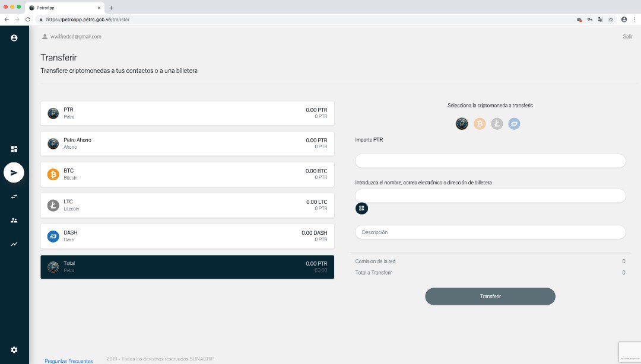641x364 pixels.
Task: Open the translate icon in address bar
Action: point(600,19)
